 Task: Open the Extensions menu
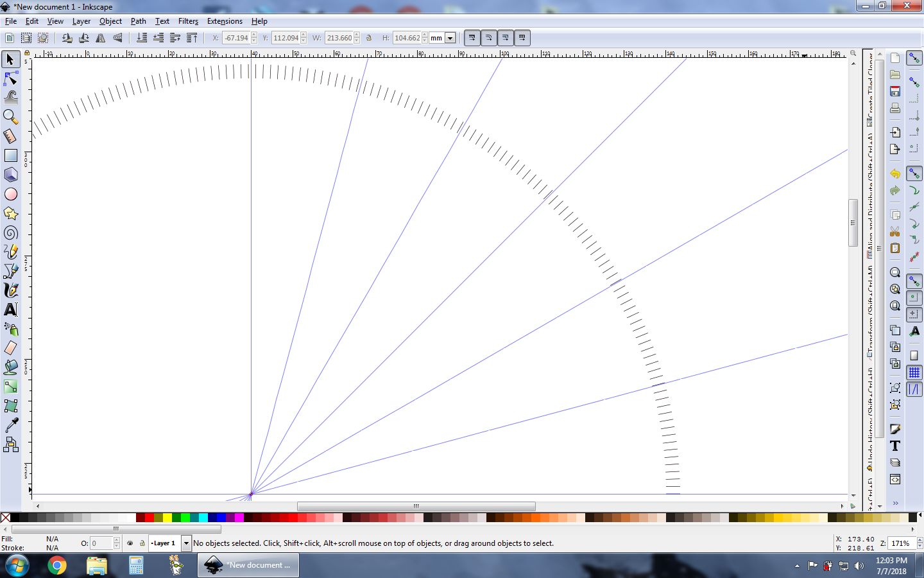[225, 21]
